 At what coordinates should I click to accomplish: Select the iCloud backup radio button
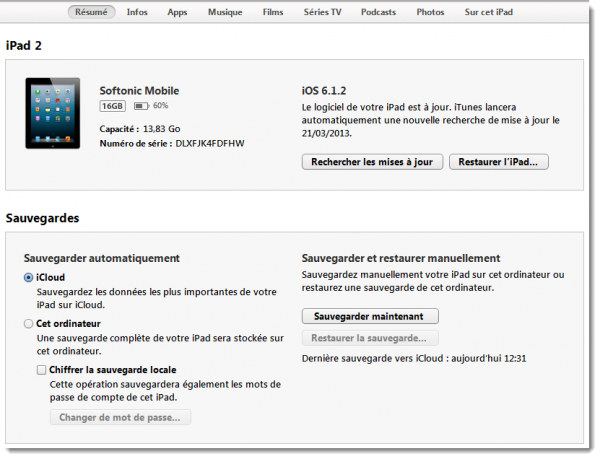tap(28, 277)
